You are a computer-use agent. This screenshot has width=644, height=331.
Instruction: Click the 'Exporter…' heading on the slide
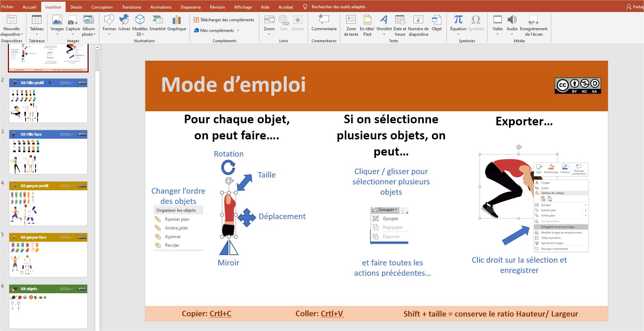pos(524,121)
